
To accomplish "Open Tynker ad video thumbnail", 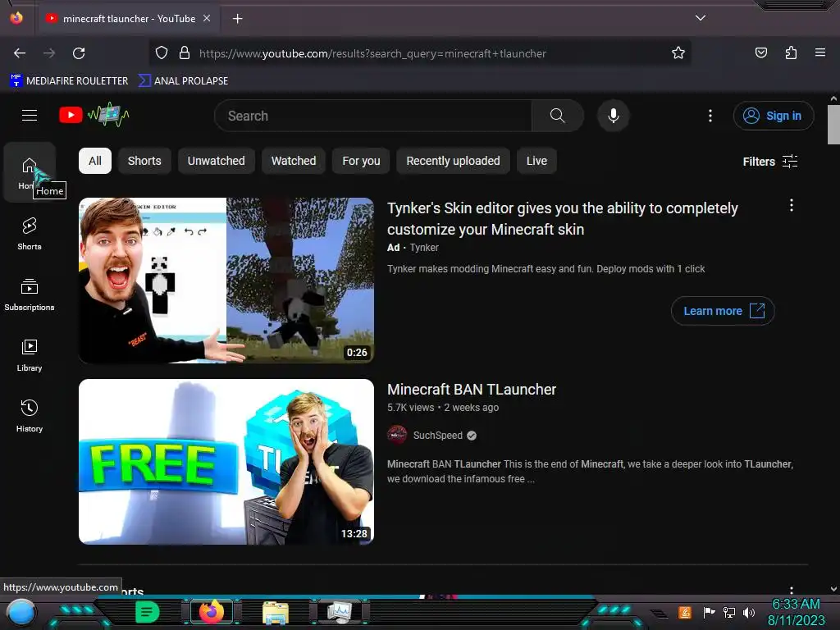I will point(226,281).
